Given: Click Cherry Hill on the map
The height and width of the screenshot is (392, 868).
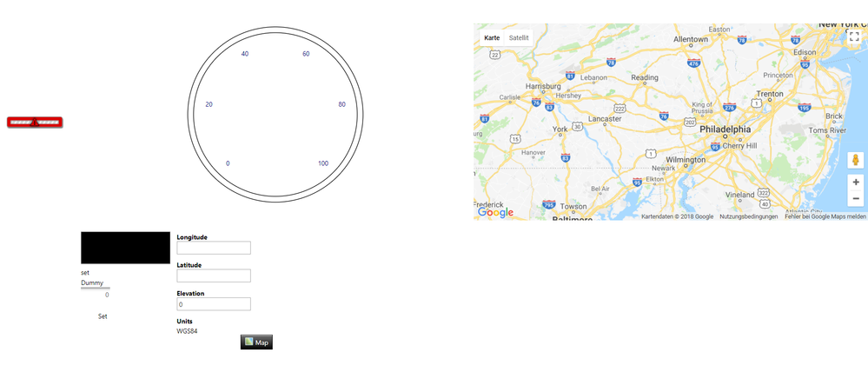Looking at the screenshot, I should coord(739,146).
